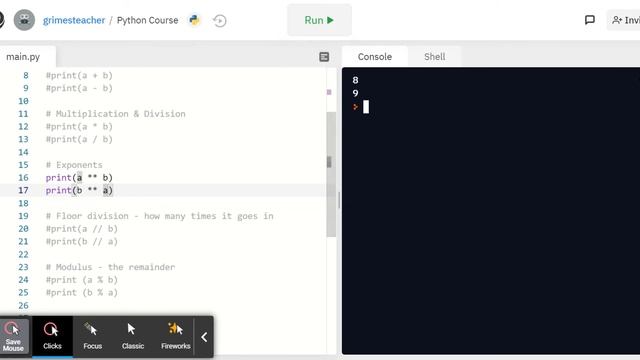The width and height of the screenshot is (640, 360).
Task: Click line '#print(a // b)'
Action: [x=82, y=229]
